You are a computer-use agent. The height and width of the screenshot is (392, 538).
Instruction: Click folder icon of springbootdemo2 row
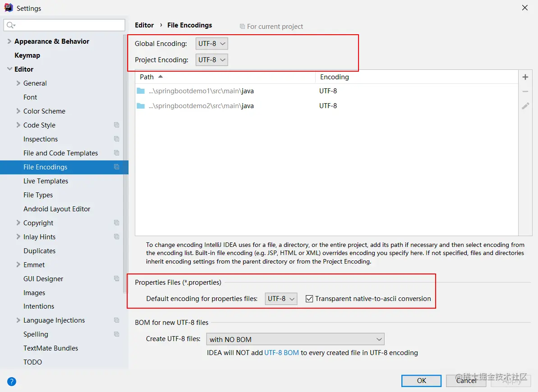point(141,105)
